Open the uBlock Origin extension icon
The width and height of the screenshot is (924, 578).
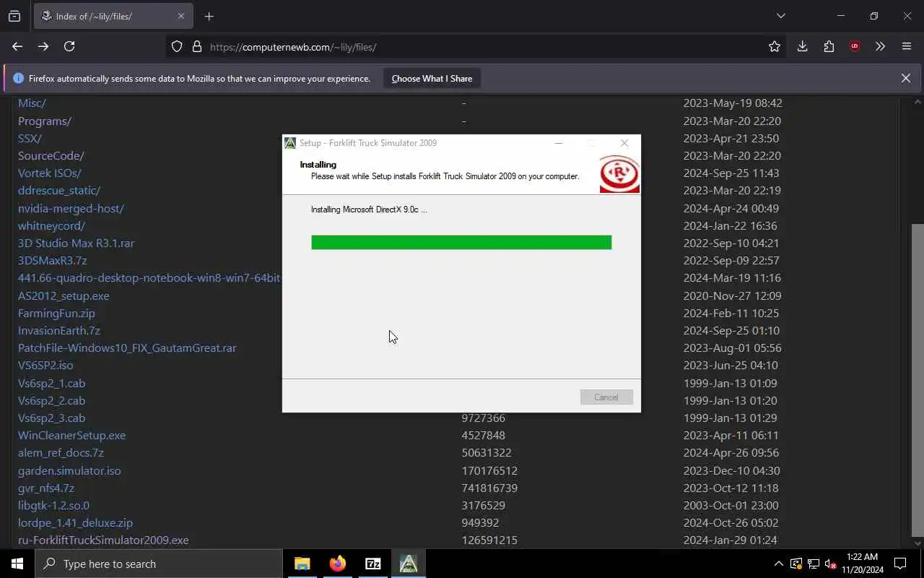pyautogui.click(x=855, y=46)
